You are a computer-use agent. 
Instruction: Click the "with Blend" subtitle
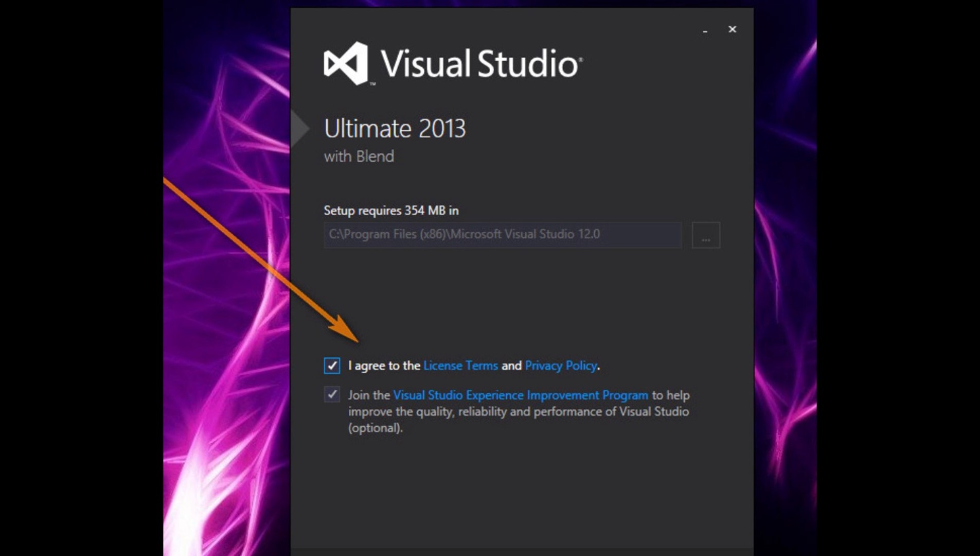[359, 156]
